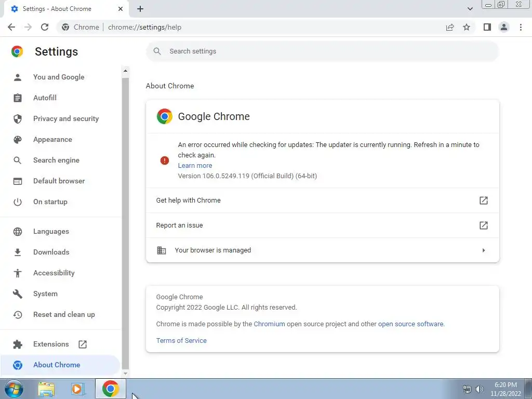This screenshot has height=399, width=532.
Task: Focus the Search settings field
Action: 322,51
